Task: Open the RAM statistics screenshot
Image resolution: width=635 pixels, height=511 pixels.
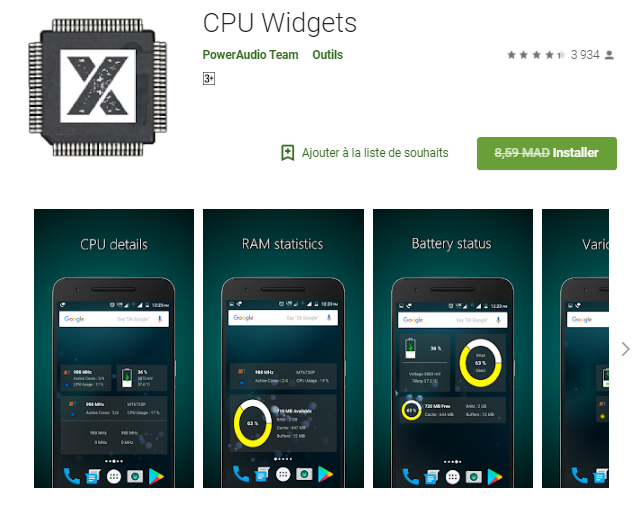Action: [x=283, y=348]
